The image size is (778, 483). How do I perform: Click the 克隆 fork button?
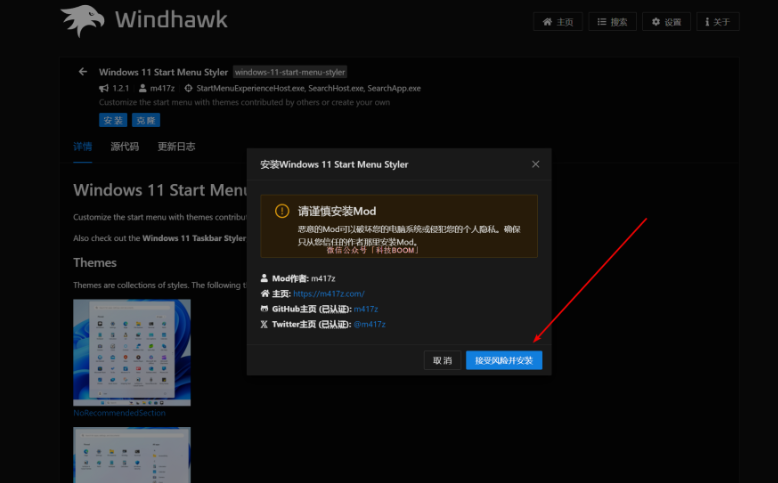(146, 120)
